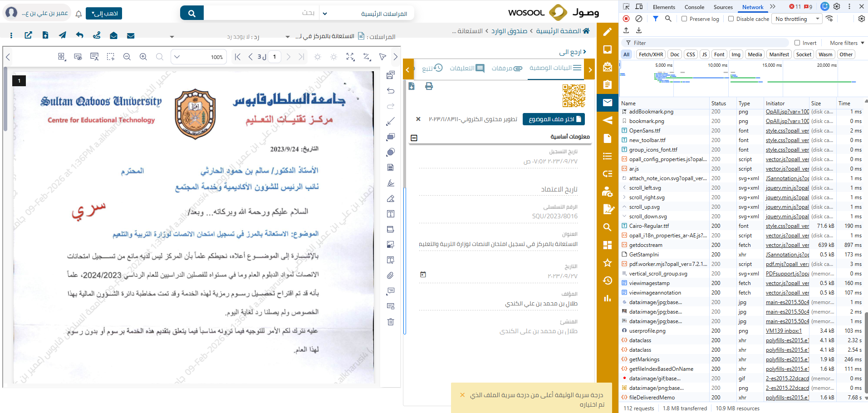Click the fullscreen expand icon in viewer
The width and height of the screenshot is (868, 413).
pyautogui.click(x=350, y=57)
